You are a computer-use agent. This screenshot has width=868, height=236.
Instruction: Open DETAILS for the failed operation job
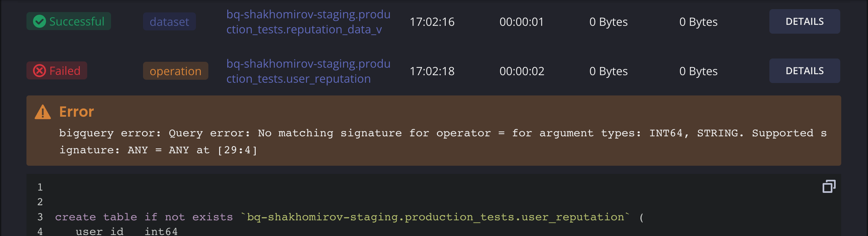805,71
